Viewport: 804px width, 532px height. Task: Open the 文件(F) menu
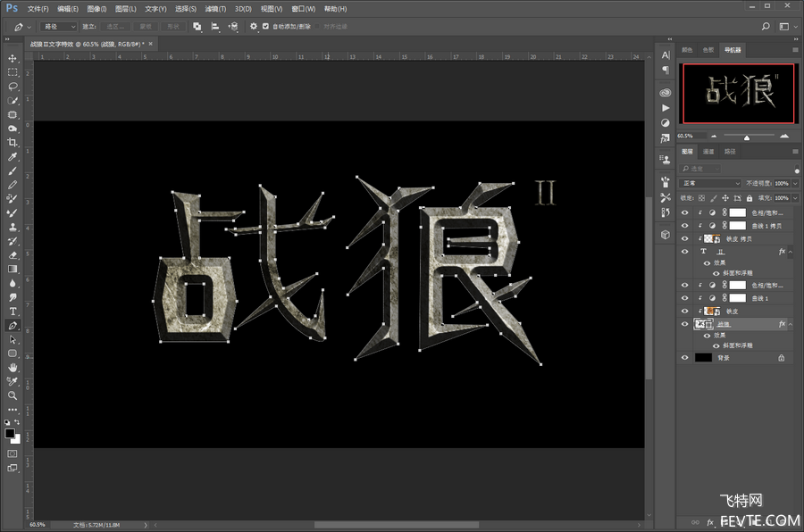pyautogui.click(x=38, y=9)
